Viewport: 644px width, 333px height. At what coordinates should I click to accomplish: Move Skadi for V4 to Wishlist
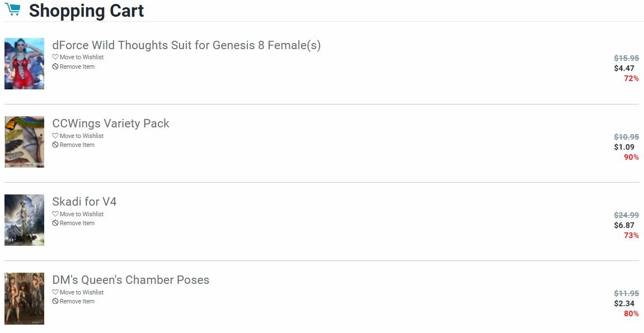click(81, 214)
